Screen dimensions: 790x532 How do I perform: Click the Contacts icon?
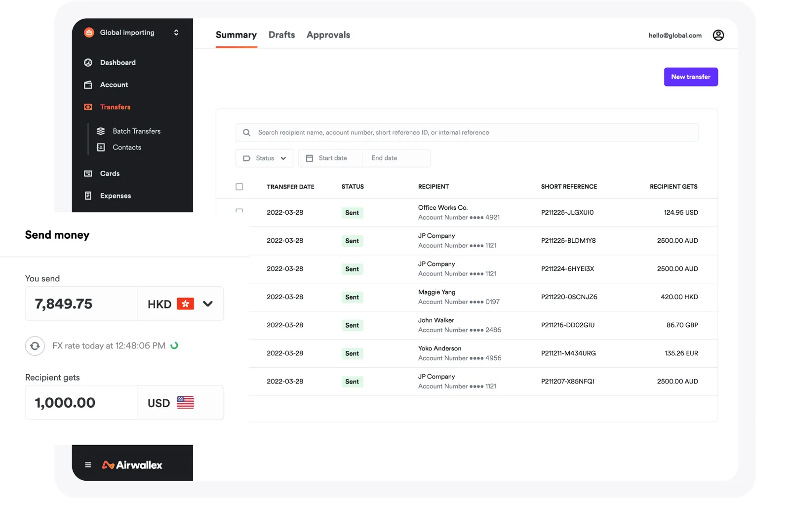(x=101, y=148)
